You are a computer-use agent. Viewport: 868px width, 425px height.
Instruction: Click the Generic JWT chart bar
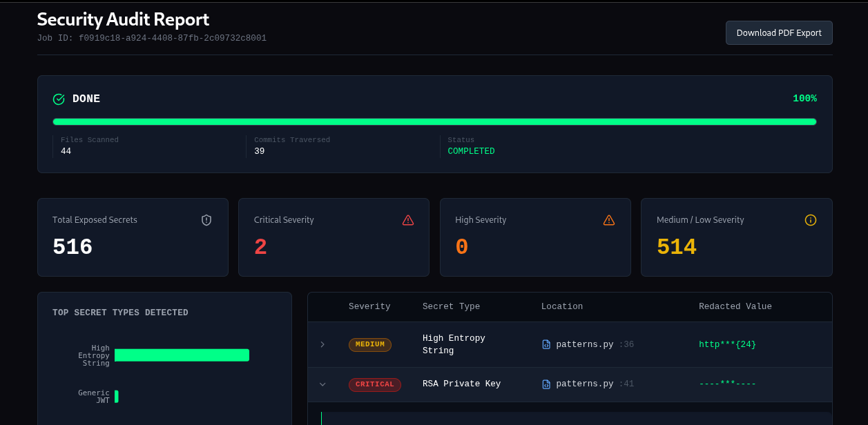[117, 397]
